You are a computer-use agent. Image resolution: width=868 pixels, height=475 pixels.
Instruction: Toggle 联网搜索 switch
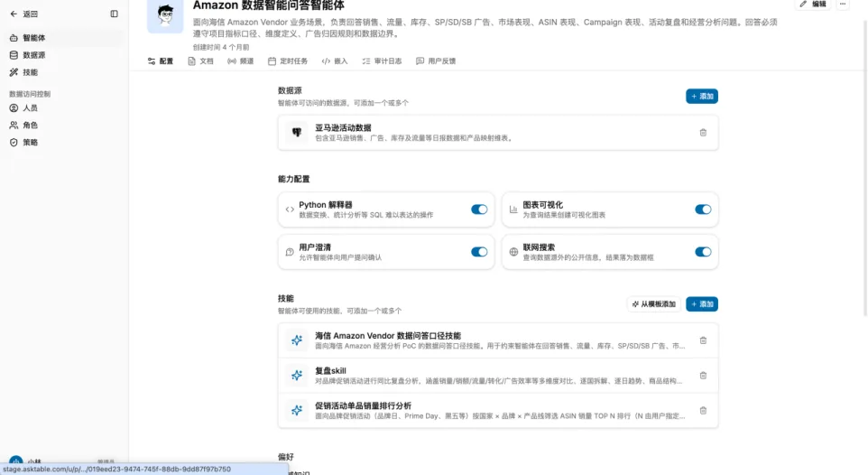703,252
